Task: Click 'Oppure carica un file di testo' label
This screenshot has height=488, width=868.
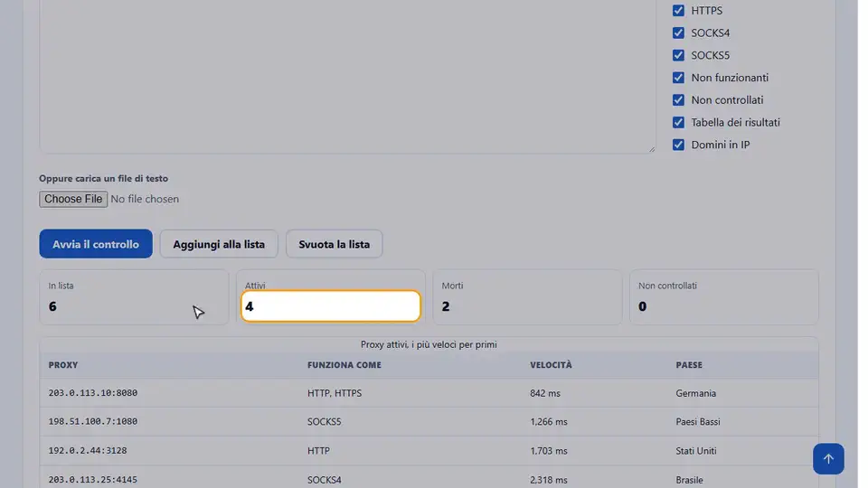Action: (103, 179)
